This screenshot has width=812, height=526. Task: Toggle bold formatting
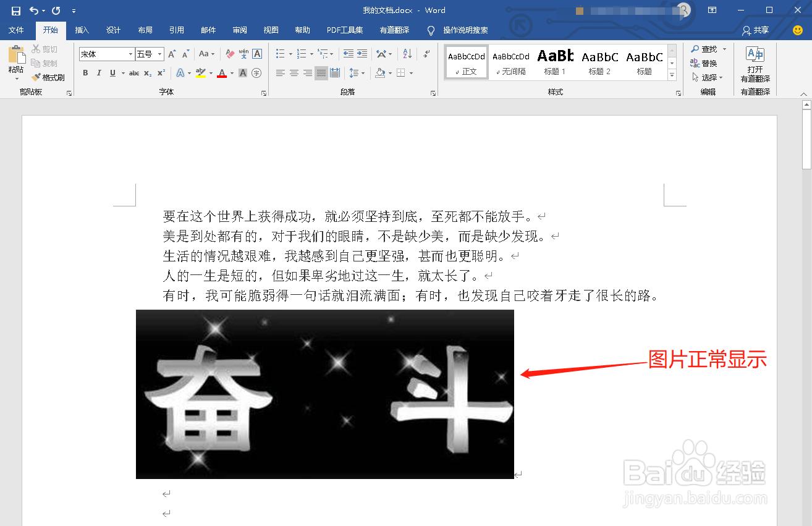coord(85,73)
